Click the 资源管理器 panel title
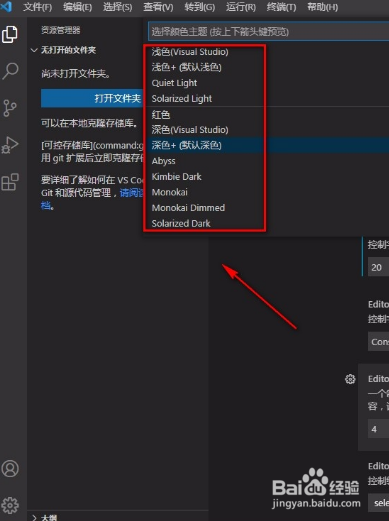Viewport: 389px width, 521px height. (61, 30)
